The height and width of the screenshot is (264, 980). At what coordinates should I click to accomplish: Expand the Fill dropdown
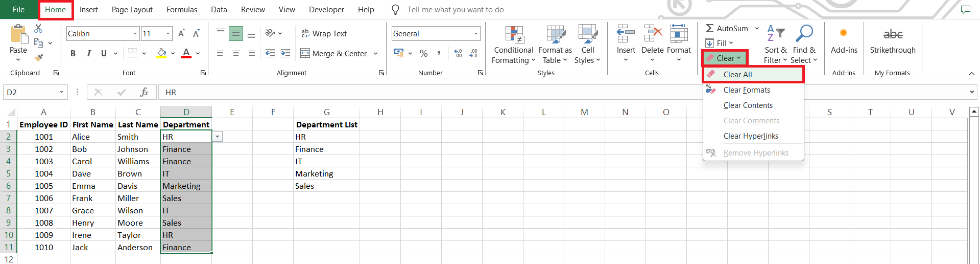731,43
